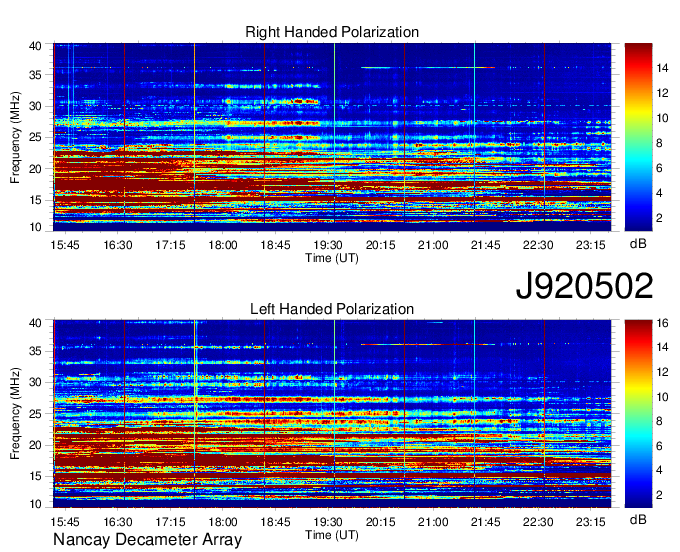This screenshot has height=552, width=680.
Task: Click the "Right Handed Polarization" title
Action: [x=332, y=32]
